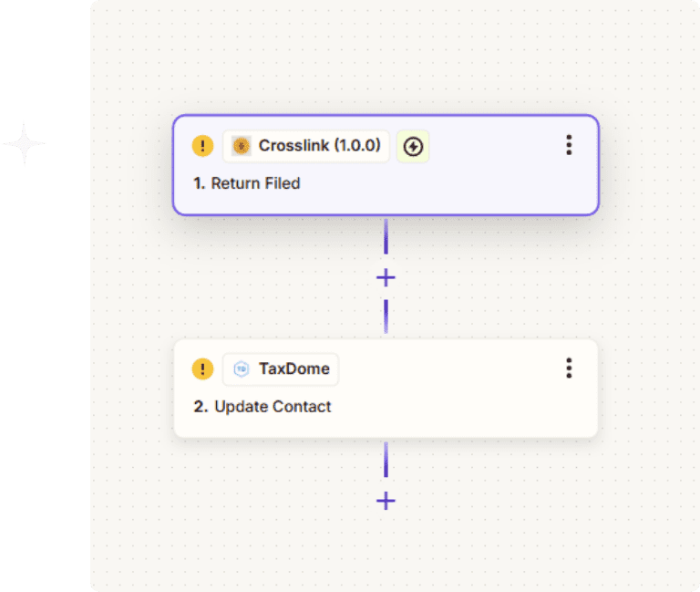Add a step between Crosslink and TaxDome
Screen dimensions: 700x592
point(386,277)
